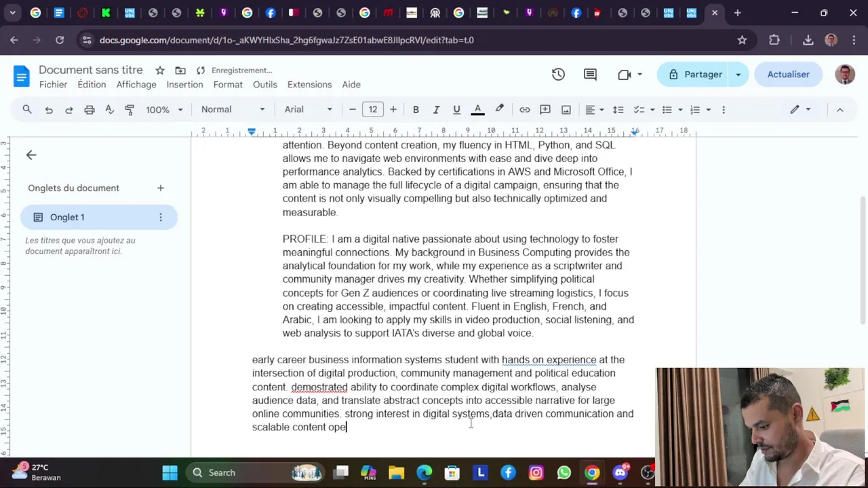Collapse the menus with chevron

pyautogui.click(x=840, y=109)
